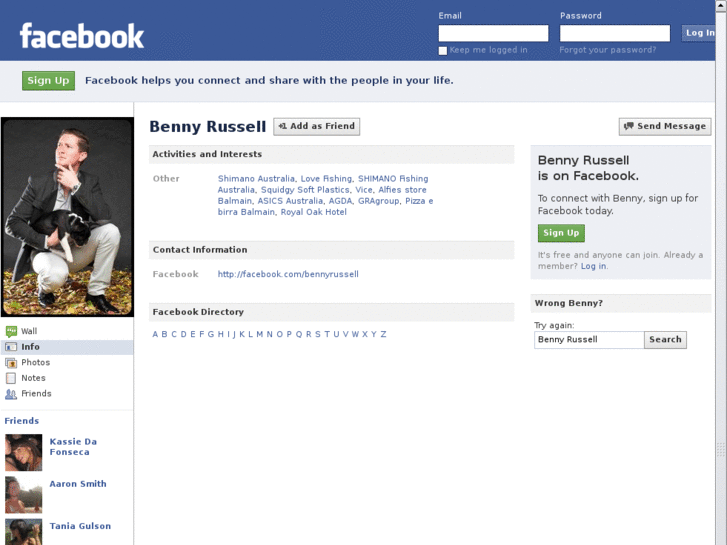This screenshot has width=727, height=545.
Task: Click the Facebook logo
Action: (82, 36)
